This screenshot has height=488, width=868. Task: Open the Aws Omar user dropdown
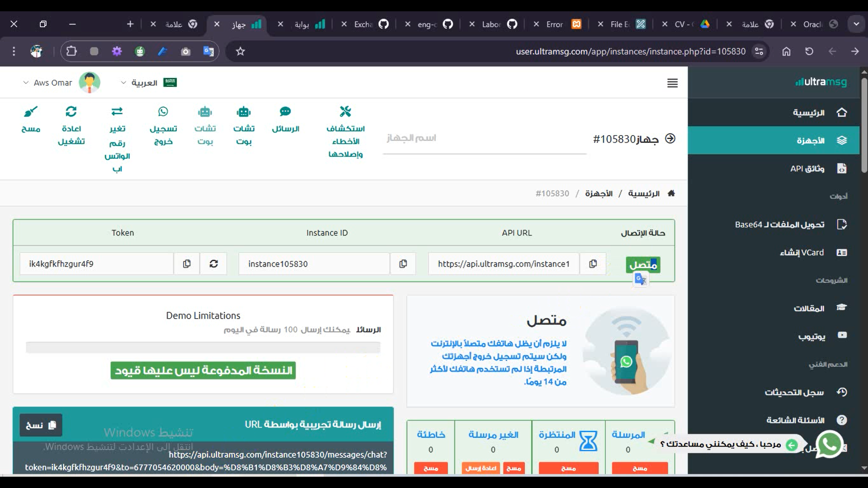pyautogui.click(x=61, y=83)
